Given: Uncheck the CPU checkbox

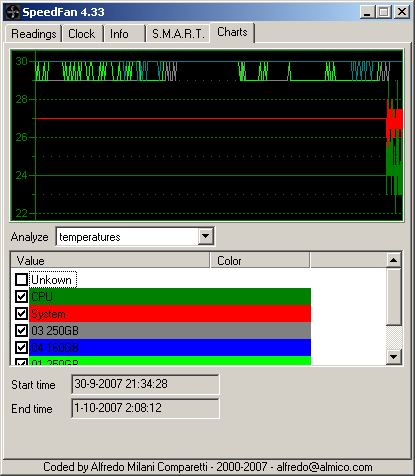Looking at the screenshot, I should [22, 296].
